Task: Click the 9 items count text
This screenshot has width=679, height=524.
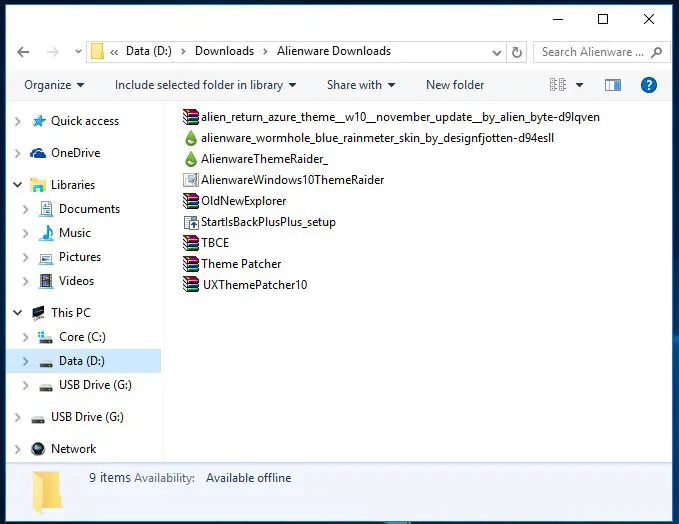Action: pos(110,478)
